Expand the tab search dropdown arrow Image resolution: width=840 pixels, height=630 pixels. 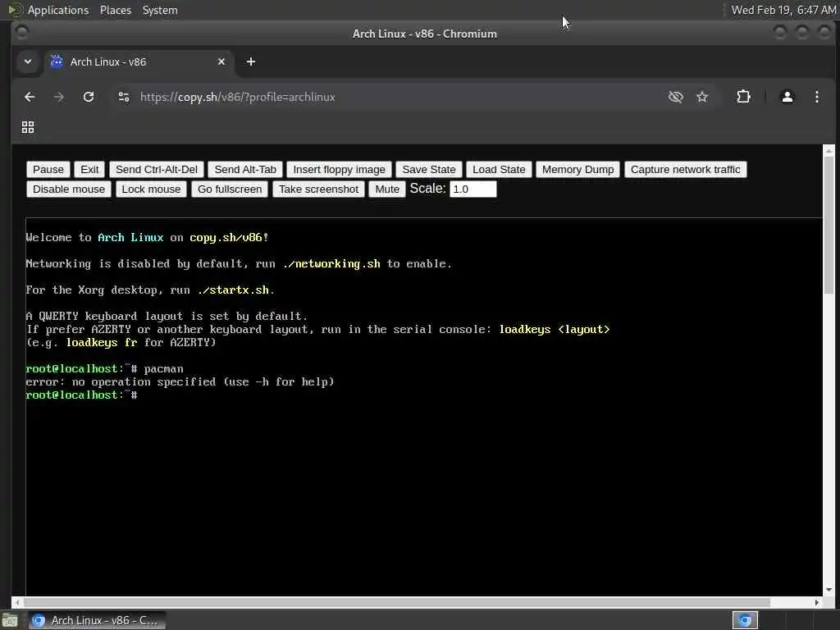point(28,62)
